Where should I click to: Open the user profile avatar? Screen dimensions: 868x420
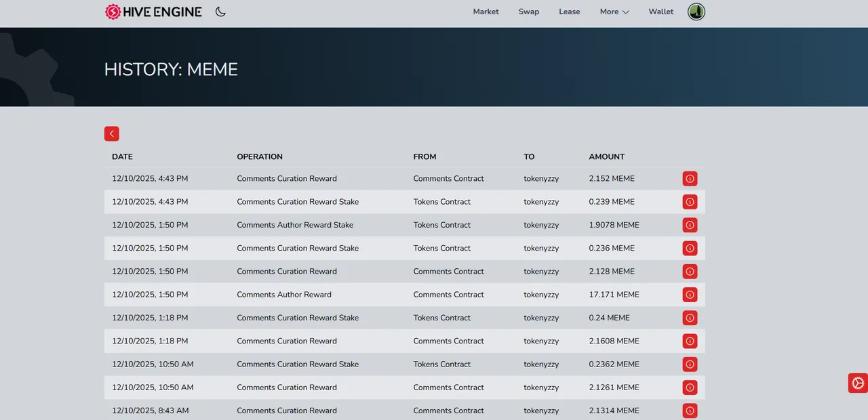point(696,12)
